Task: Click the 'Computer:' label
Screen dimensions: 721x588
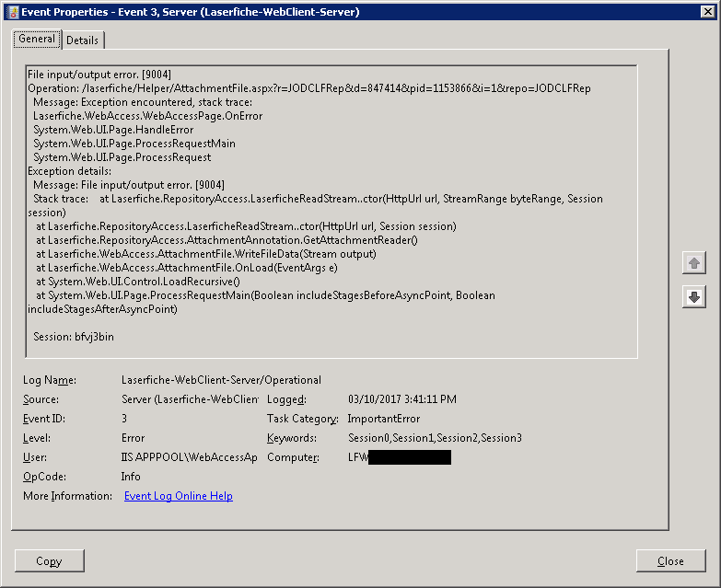Action: 293,457
